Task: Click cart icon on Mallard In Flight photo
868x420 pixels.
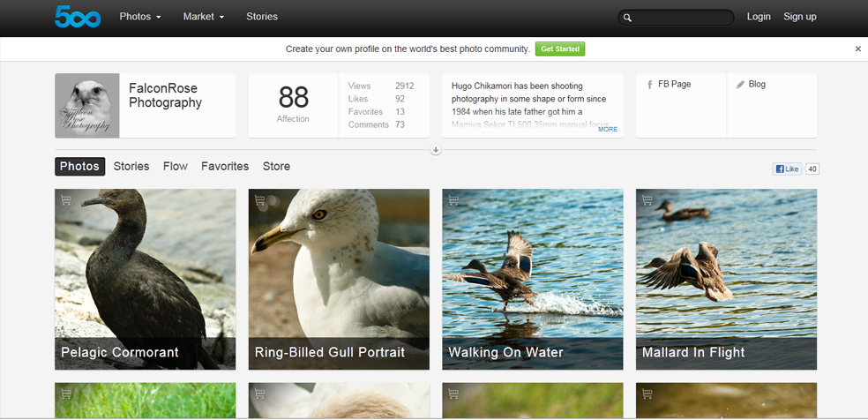Action: tap(647, 200)
